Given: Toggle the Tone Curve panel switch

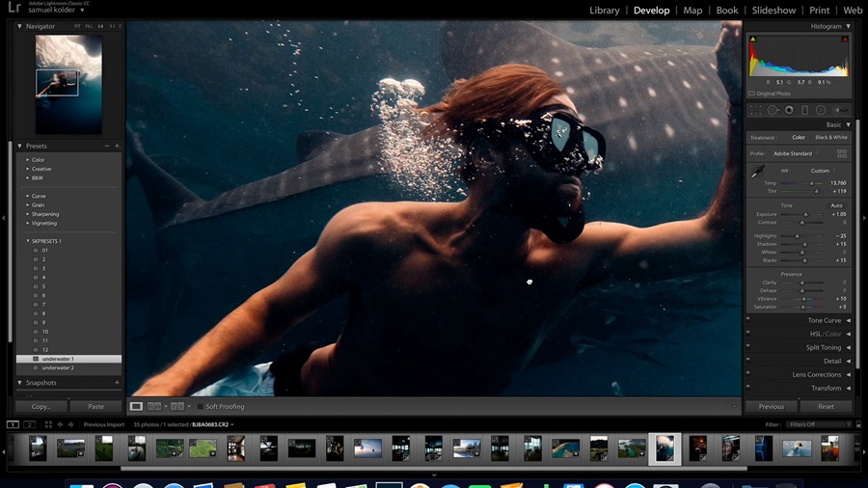Looking at the screenshot, I should click(747, 318).
